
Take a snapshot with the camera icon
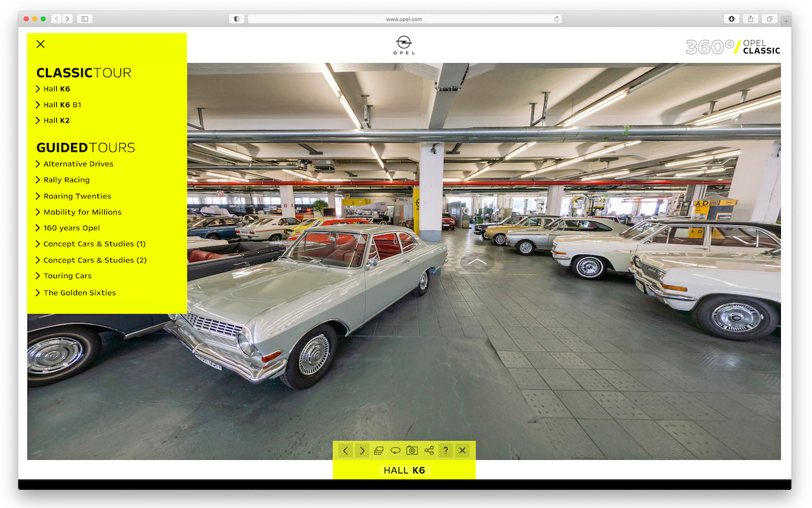coord(412,450)
